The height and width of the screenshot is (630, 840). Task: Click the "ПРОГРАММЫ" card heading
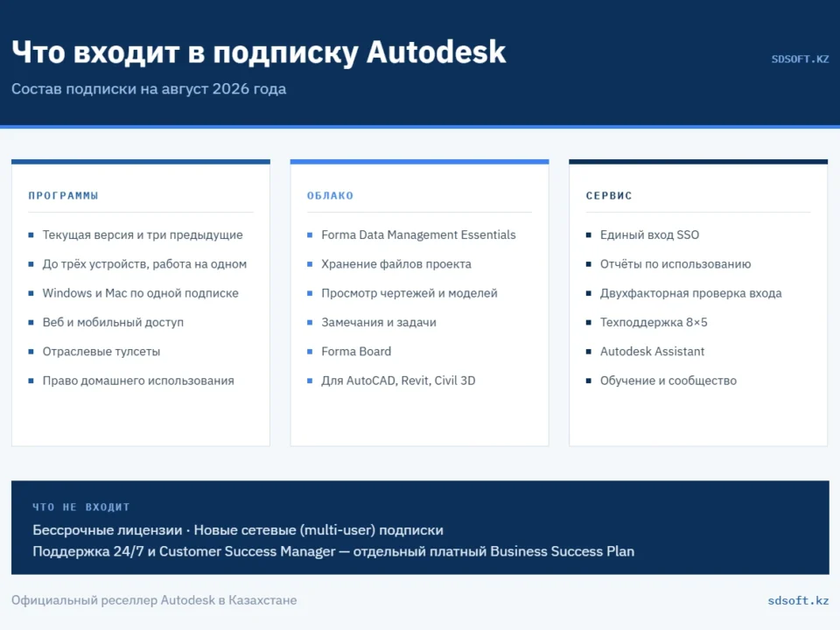(63, 195)
